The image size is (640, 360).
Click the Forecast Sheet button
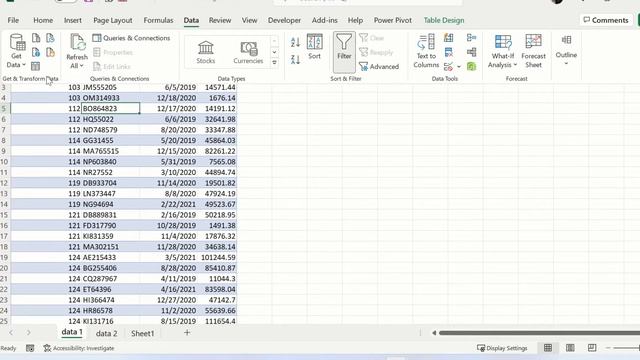(x=533, y=51)
